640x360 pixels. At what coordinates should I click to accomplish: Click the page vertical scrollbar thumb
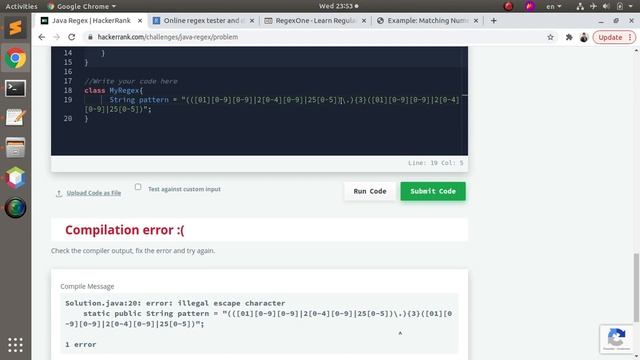click(x=636, y=288)
